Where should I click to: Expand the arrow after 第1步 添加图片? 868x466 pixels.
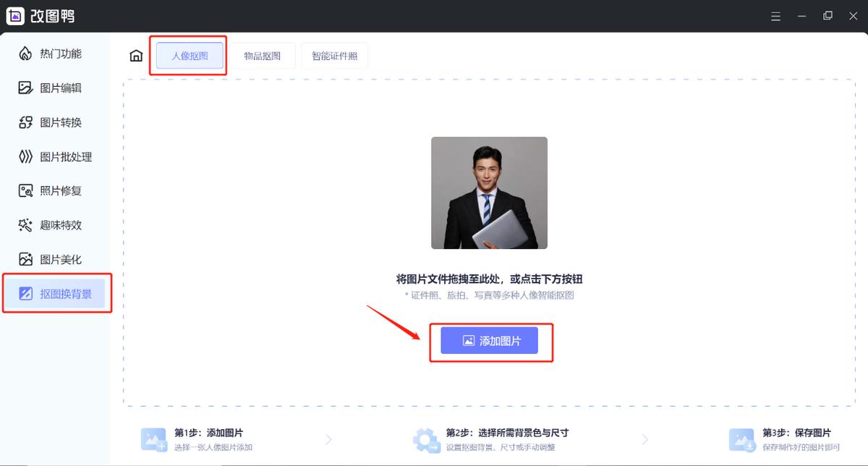point(329,439)
